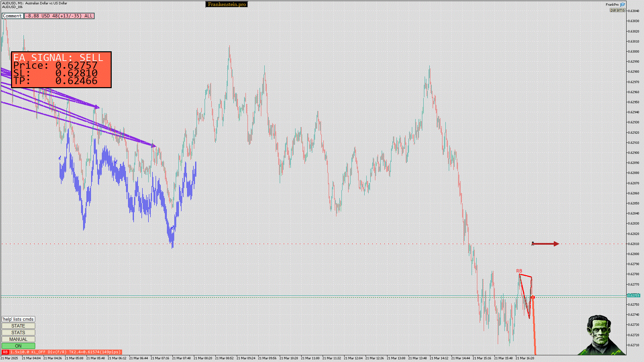The height and width of the screenshot is (362, 644).
Task: Click the 0.62759 current price tag
Action: [x=633, y=295]
